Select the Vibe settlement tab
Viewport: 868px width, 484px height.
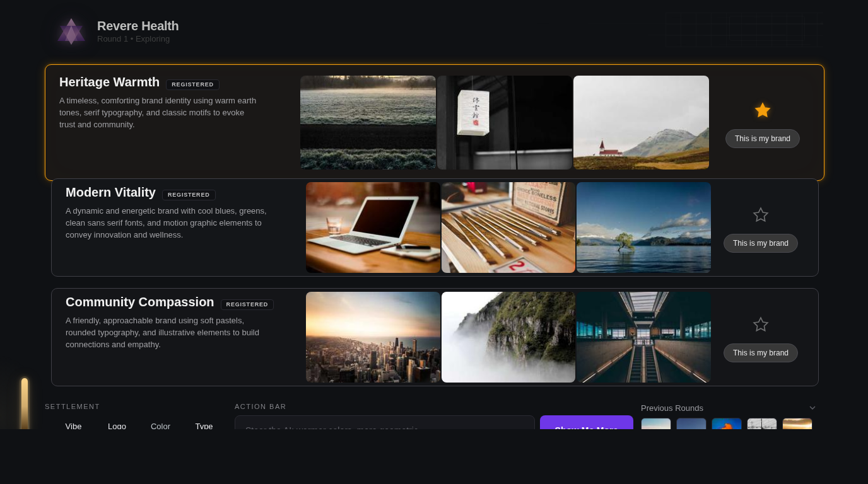[x=73, y=425]
